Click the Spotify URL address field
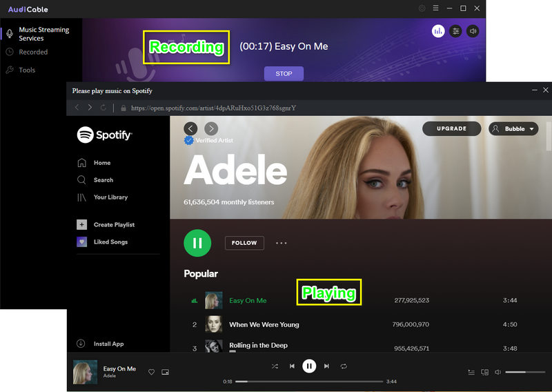This screenshot has width=552, height=392. 213,108
